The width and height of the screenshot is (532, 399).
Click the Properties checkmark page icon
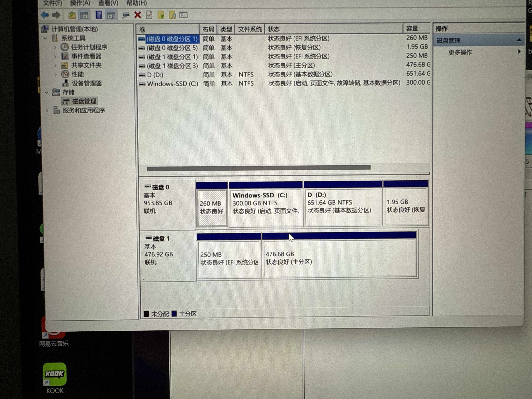click(149, 15)
